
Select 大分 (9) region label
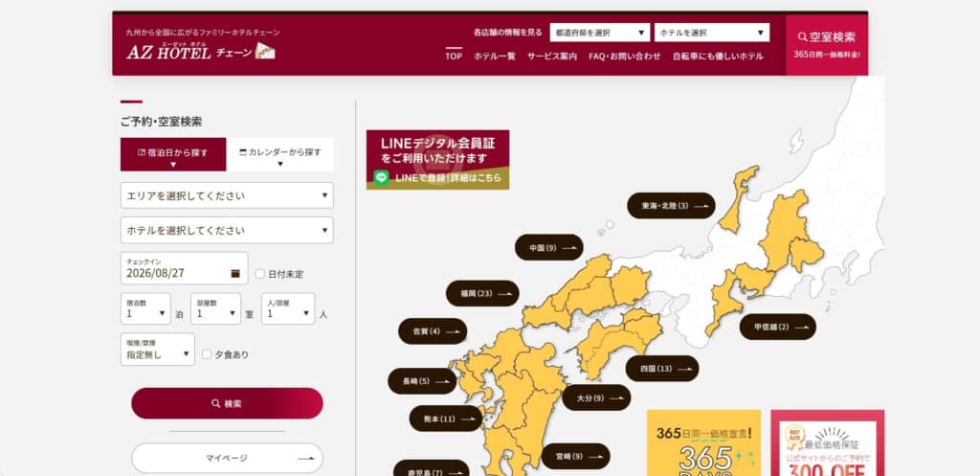coord(596,397)
